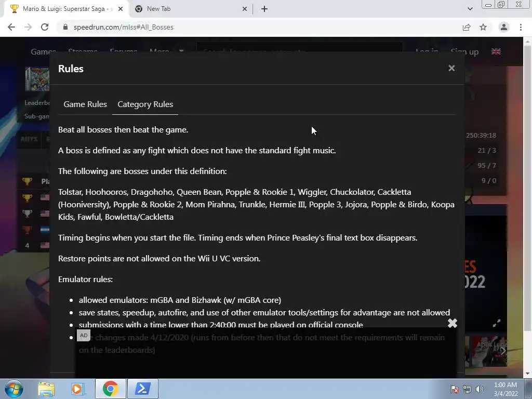
Task: Click the Chrome taskbar icon
Action: 110,389
